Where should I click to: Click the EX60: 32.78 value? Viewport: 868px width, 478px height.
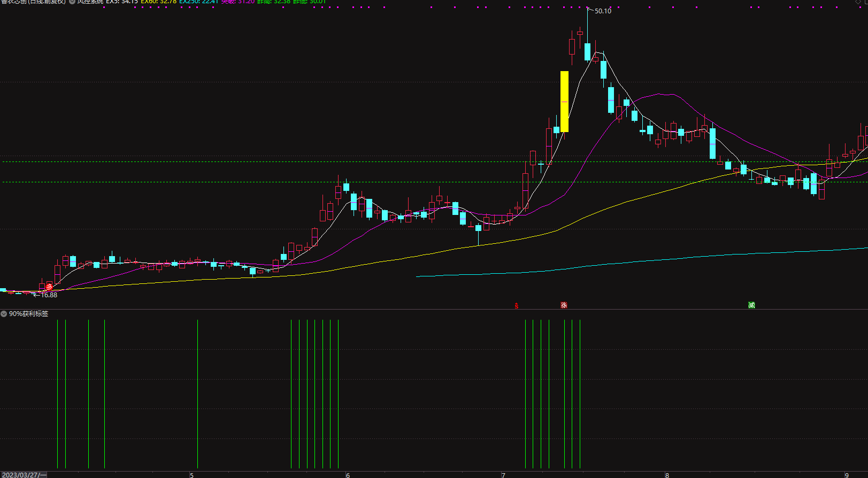[158, 2]
